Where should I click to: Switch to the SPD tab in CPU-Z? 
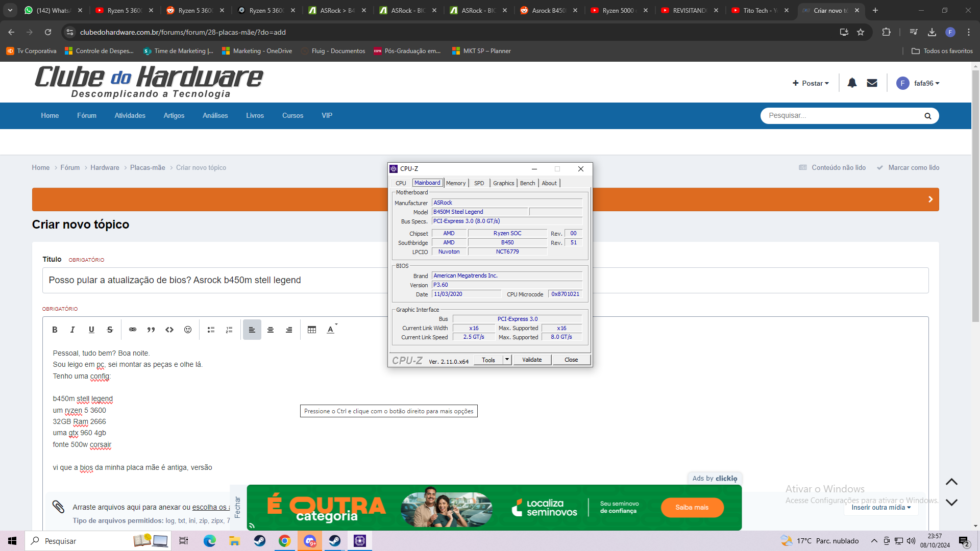click(479, 183)
